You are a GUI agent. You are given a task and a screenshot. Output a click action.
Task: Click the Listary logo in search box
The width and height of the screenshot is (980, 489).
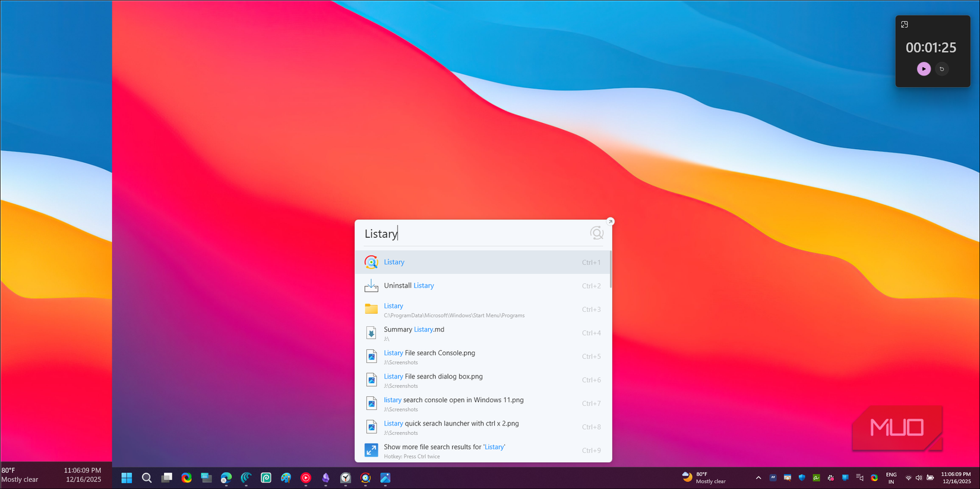[596, 233]
